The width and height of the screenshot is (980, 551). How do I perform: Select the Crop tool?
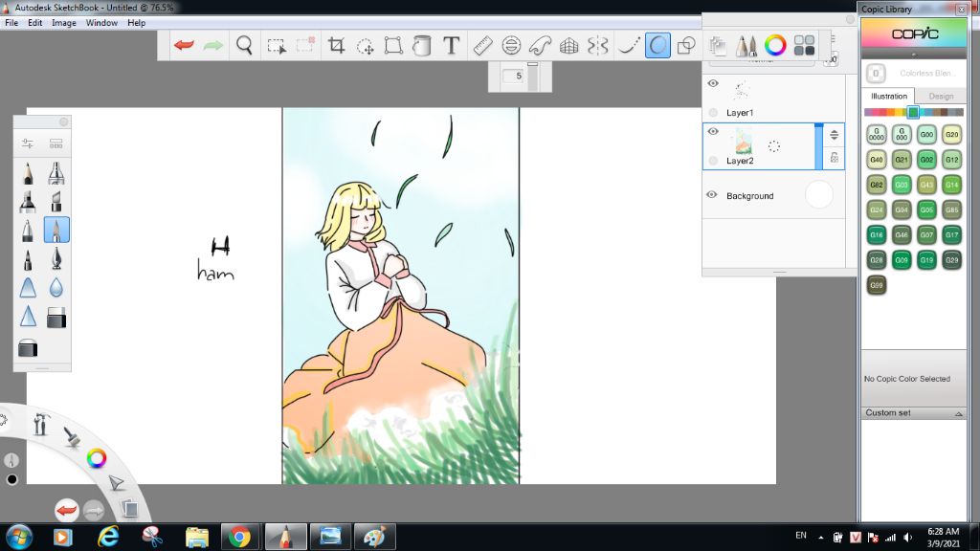(336, 45)
